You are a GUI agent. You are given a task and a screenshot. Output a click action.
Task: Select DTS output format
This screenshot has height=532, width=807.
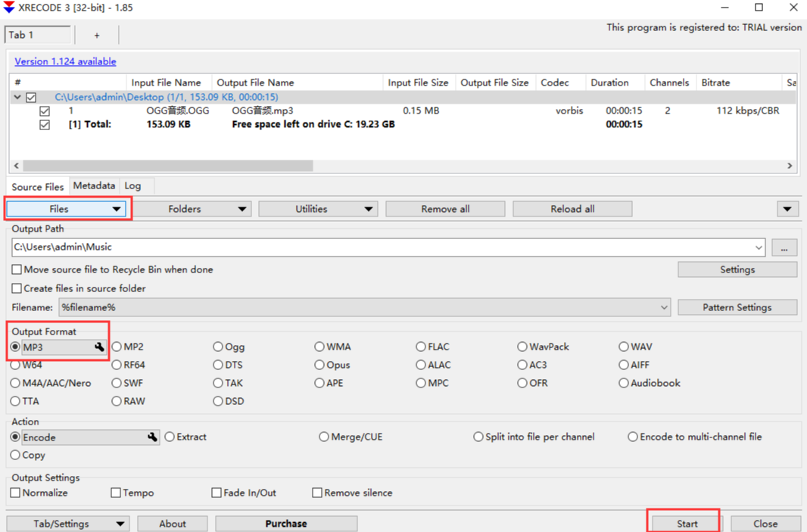(x=218, y=365)
